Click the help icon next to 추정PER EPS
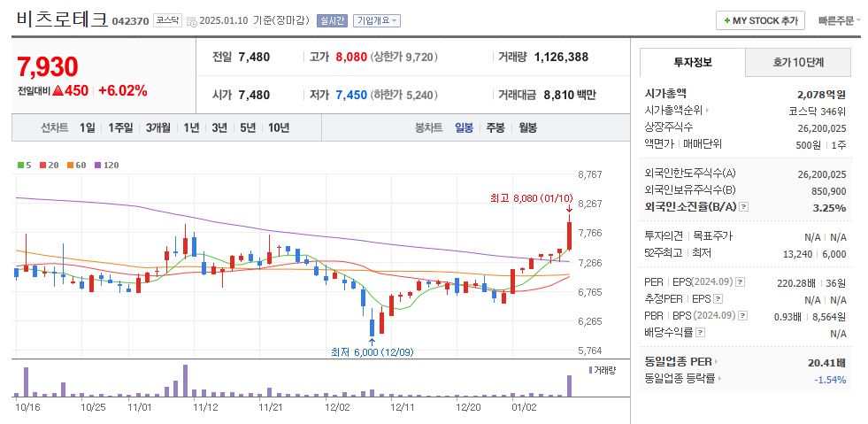 718,299
